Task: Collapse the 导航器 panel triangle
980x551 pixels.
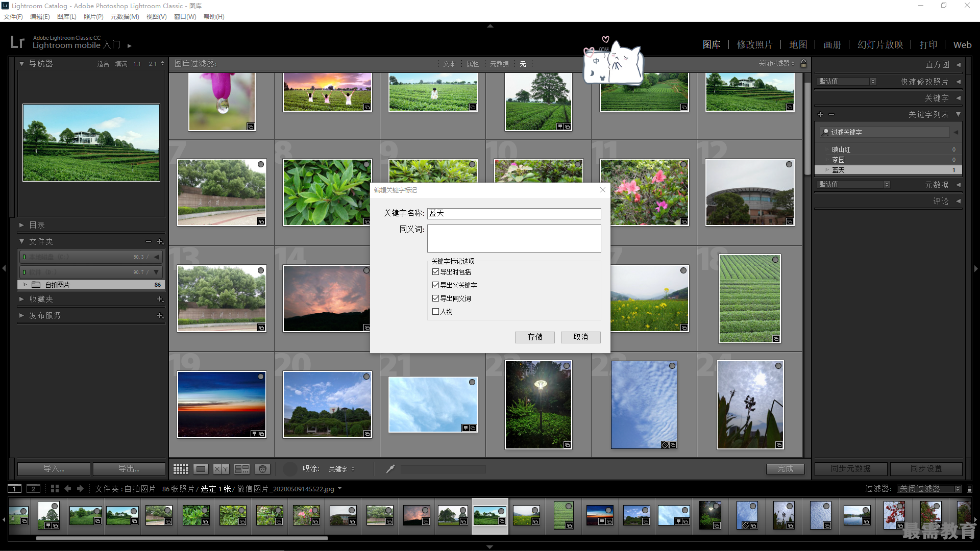Action: (x=21, y=64)
